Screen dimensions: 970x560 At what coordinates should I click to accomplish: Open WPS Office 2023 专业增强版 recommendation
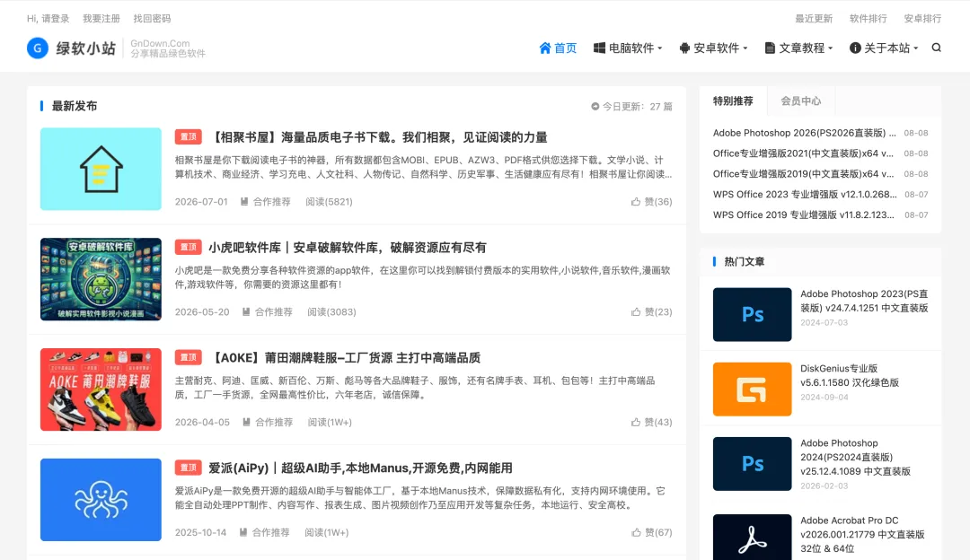[x=805, y=194]
